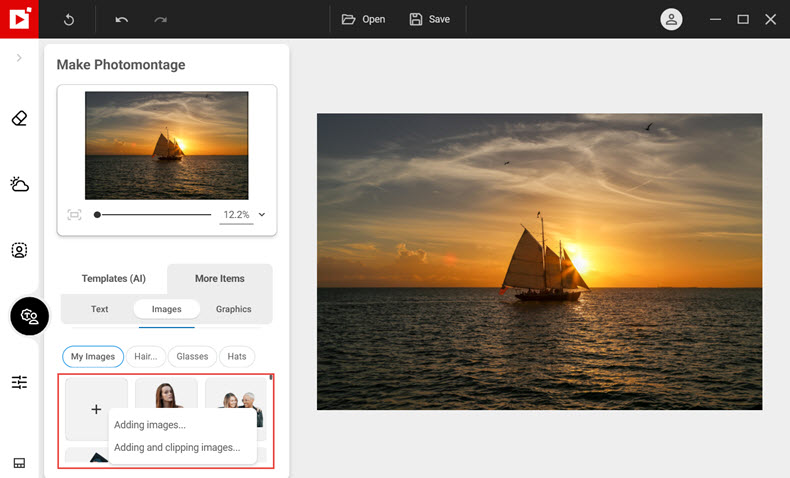Open the sky replacement weather tool
The width and height of the screenshot is (790, 478).
pyautogui.click(x=19, y=184)
